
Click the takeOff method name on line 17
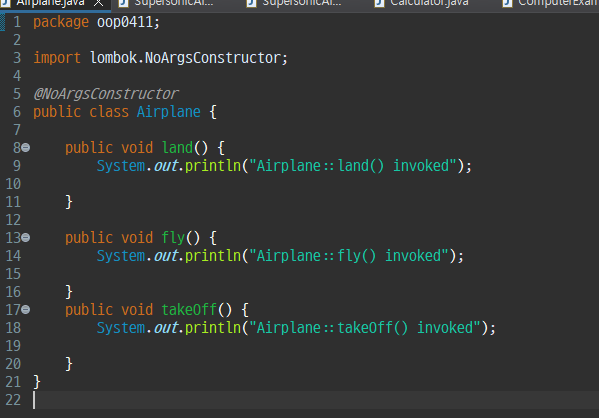coord(189,310)
